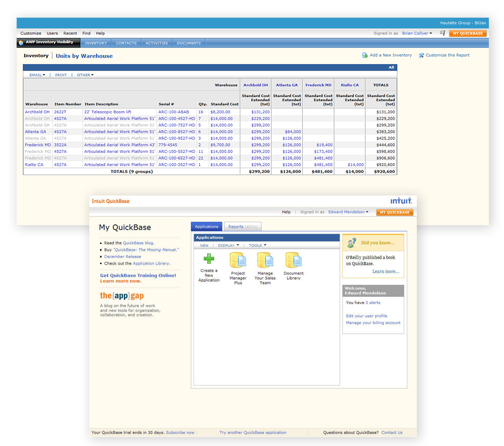
Task: Click the Add a New Inventory icon
Action: click(365, 55)
